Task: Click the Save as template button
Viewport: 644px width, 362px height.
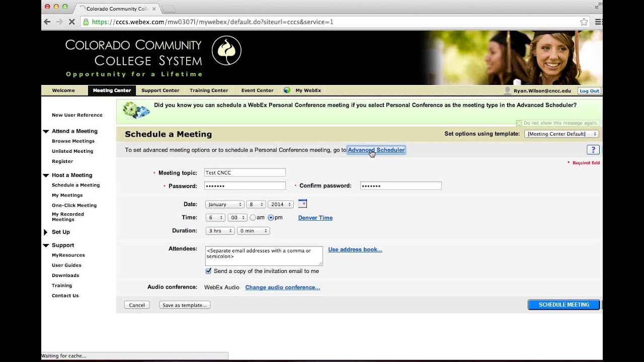Action: click(x=185, y=305)
